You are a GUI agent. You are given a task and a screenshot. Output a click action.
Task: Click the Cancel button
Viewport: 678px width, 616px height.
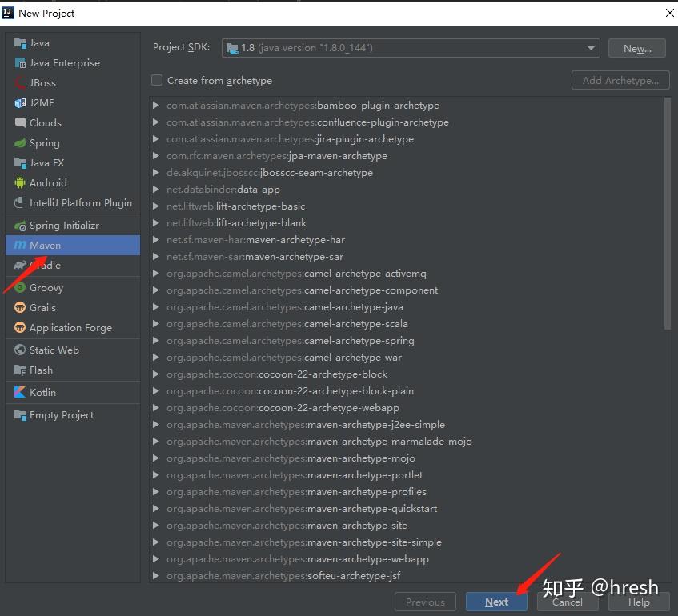click(x=568, y=602)
